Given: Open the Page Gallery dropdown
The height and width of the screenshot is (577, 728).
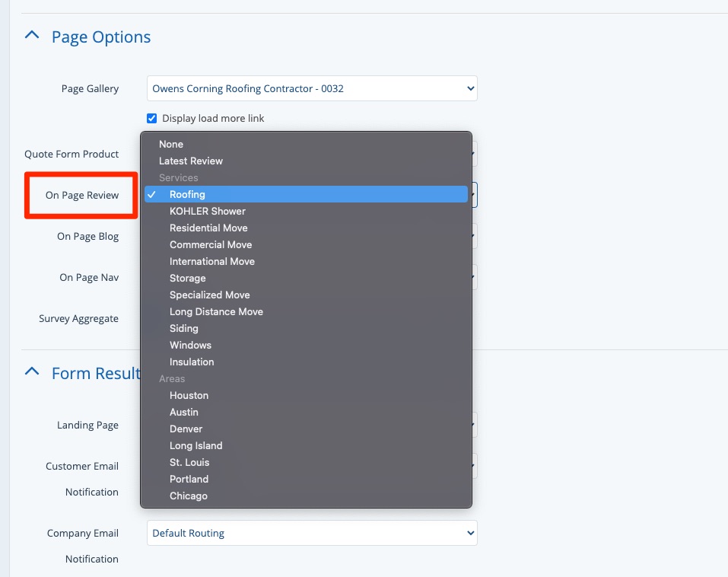Looking at the screenshot, I should [312, 88].
